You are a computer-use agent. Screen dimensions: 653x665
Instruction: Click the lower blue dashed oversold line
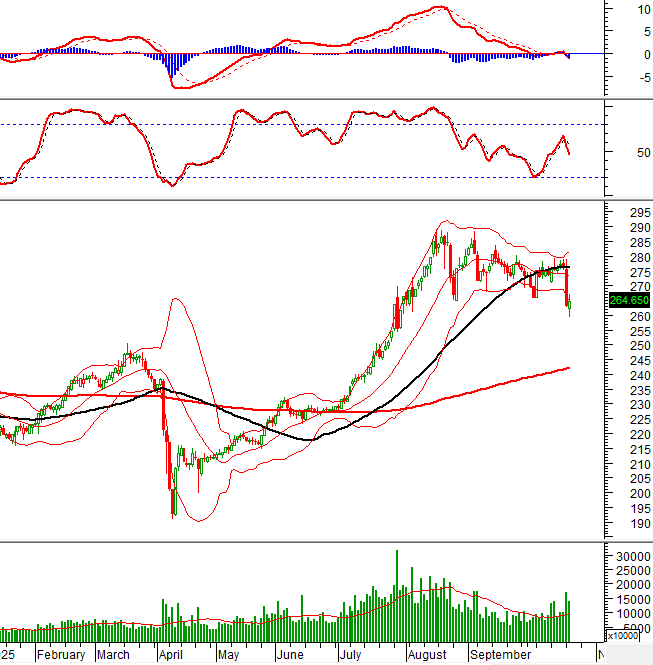pos(300,178)
